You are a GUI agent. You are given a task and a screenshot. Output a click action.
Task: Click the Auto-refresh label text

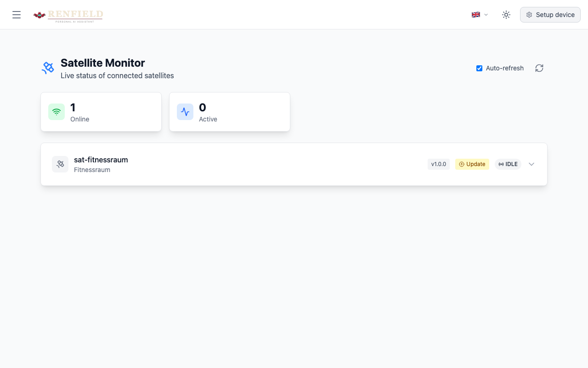click(504, 68)
